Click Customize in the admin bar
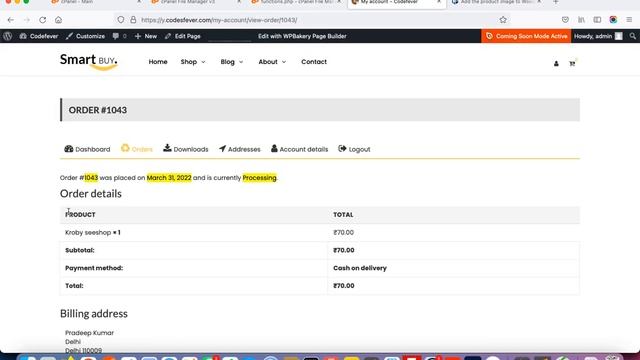 point(85,36)
